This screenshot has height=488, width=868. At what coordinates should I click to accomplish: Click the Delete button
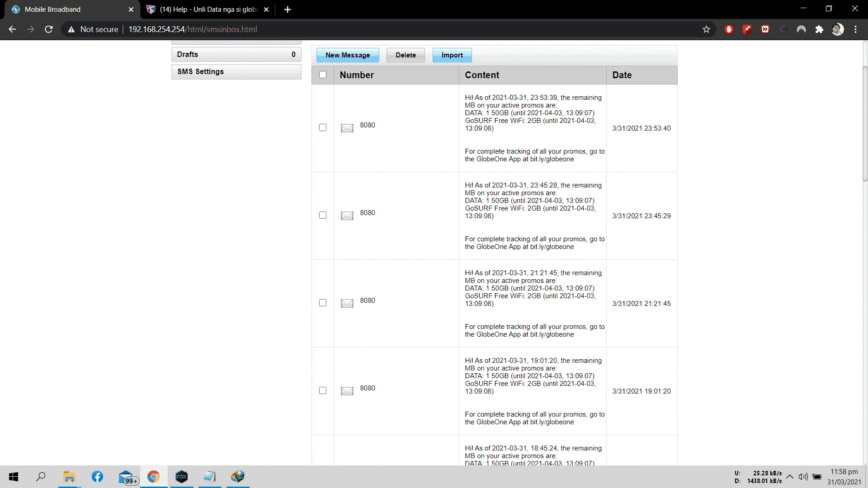coord(406,55)
